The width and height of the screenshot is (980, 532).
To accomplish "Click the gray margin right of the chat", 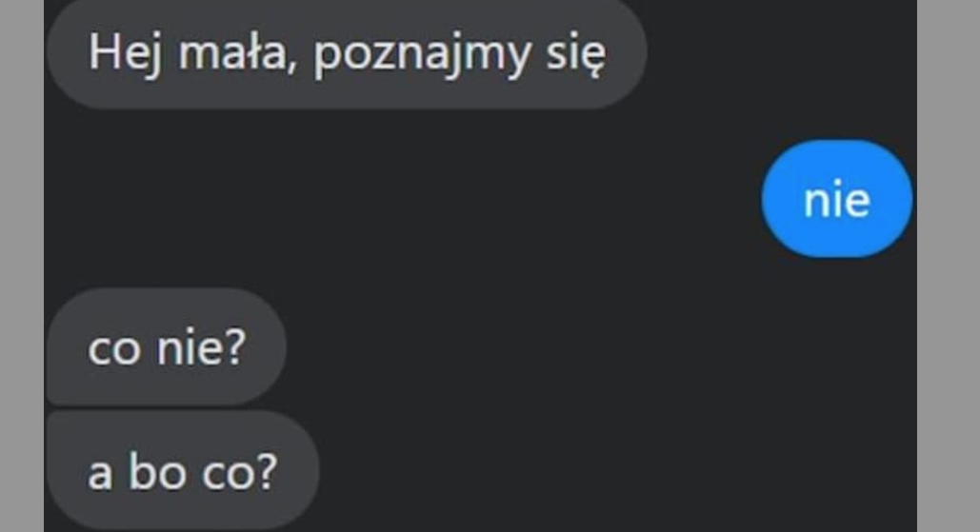I will point(949,266).
